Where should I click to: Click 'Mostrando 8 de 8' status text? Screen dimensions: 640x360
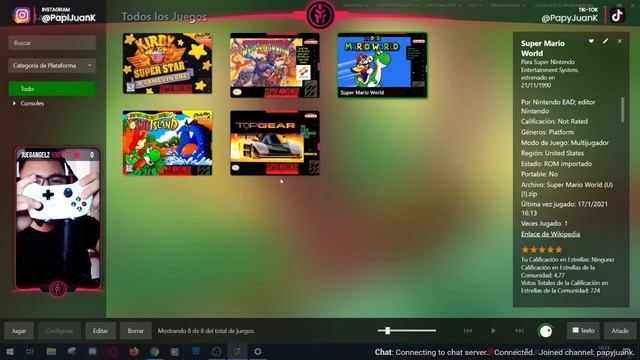click(x=206, y=331)
